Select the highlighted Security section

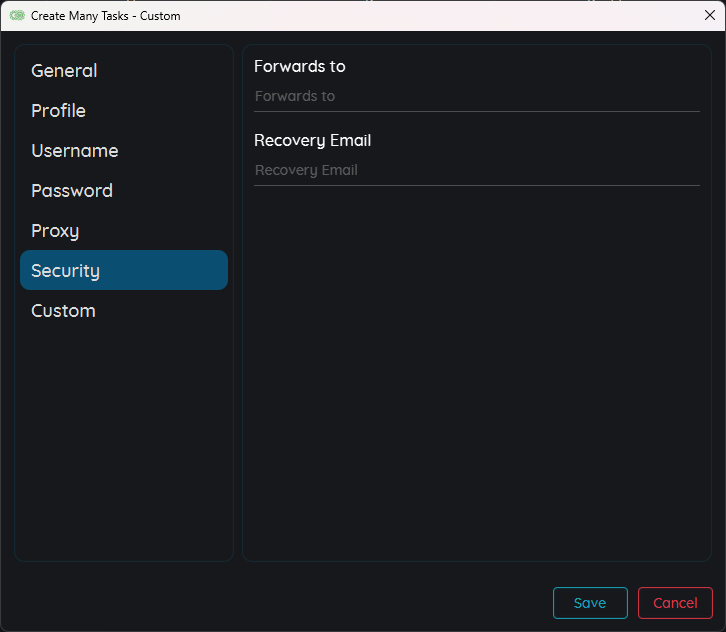(x=124, y=270)
